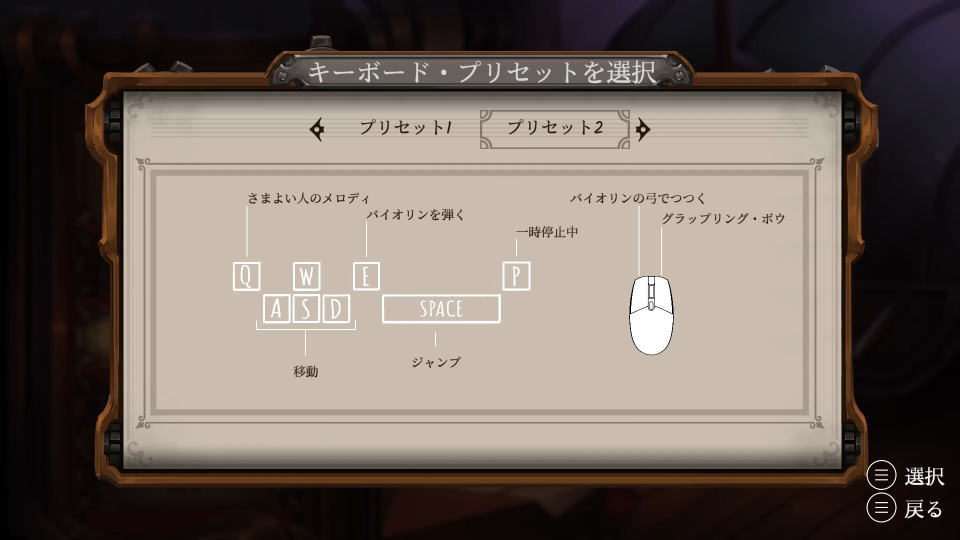The image size is (960, 540).
Task: Select the プリセット1 tab
Action: click(405, 127)
